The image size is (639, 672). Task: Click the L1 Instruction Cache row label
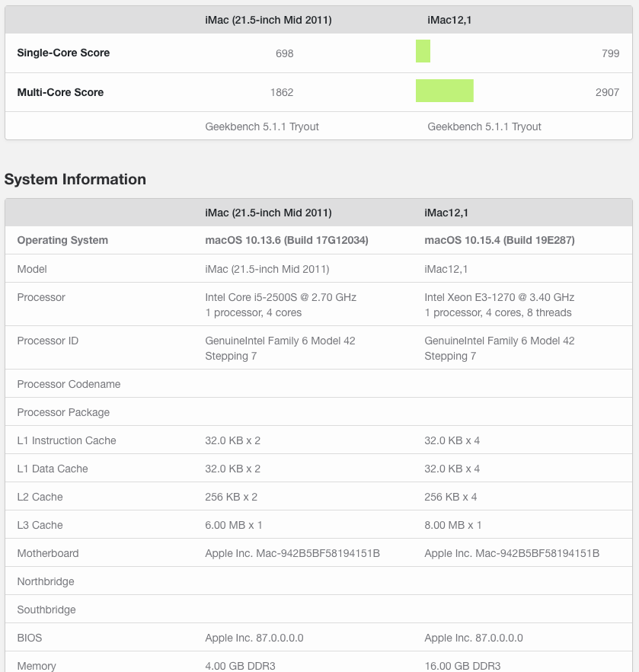(66, 440)
